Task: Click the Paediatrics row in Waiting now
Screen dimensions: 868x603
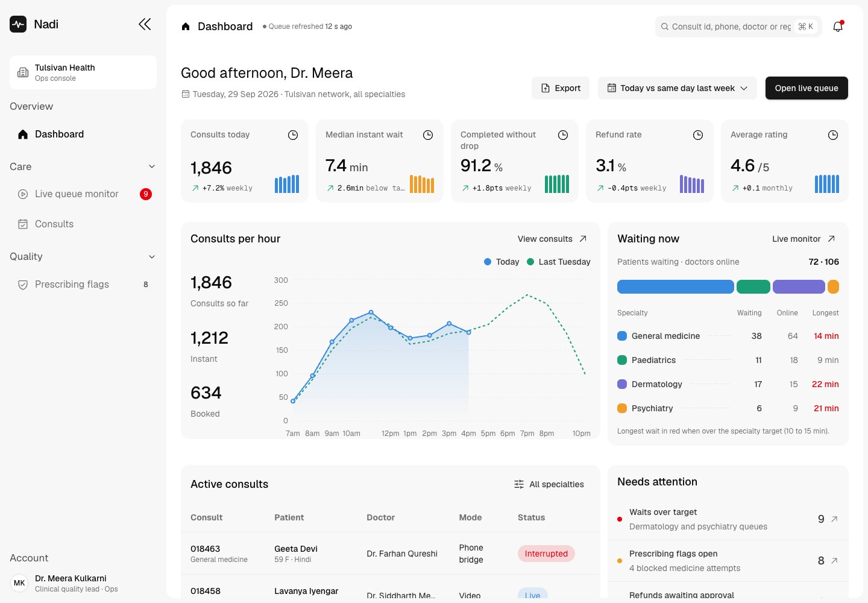Action: (728, 360)
